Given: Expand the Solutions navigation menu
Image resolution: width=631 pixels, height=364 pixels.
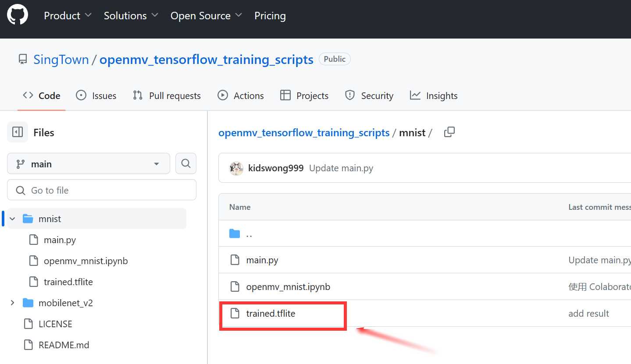Looking at the screenshot, I should click(131, 16).
